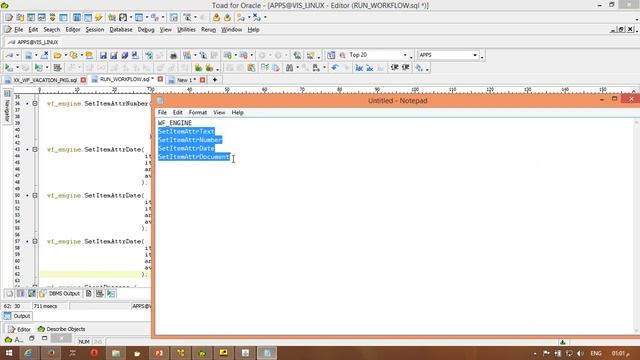
Task: Click the volume icon in system tray
Action: (x=580, y=353)
